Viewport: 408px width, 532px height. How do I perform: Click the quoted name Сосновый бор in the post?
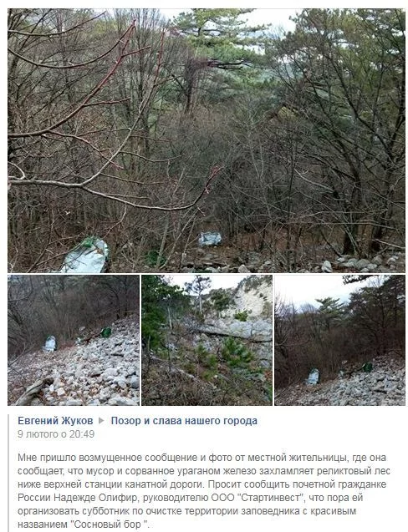point(110,524)
